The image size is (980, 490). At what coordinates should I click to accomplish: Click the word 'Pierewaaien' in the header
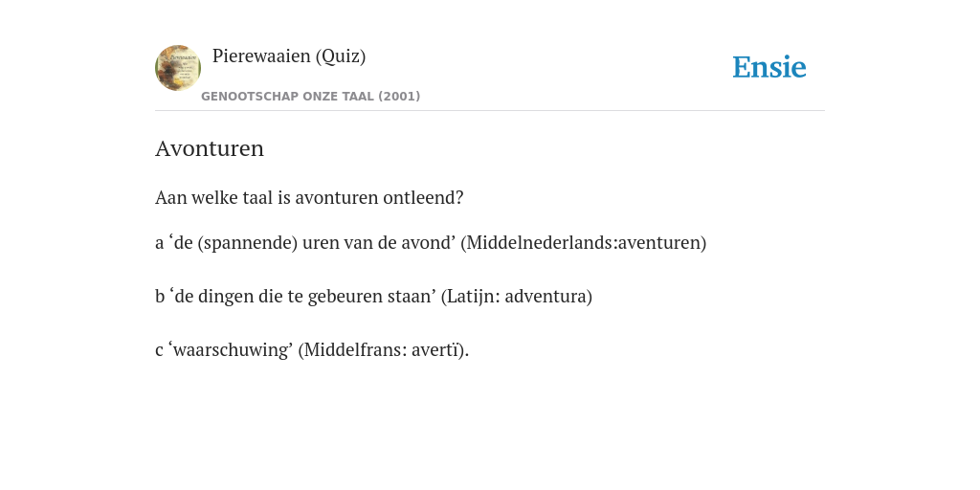[x=261, y=56]
